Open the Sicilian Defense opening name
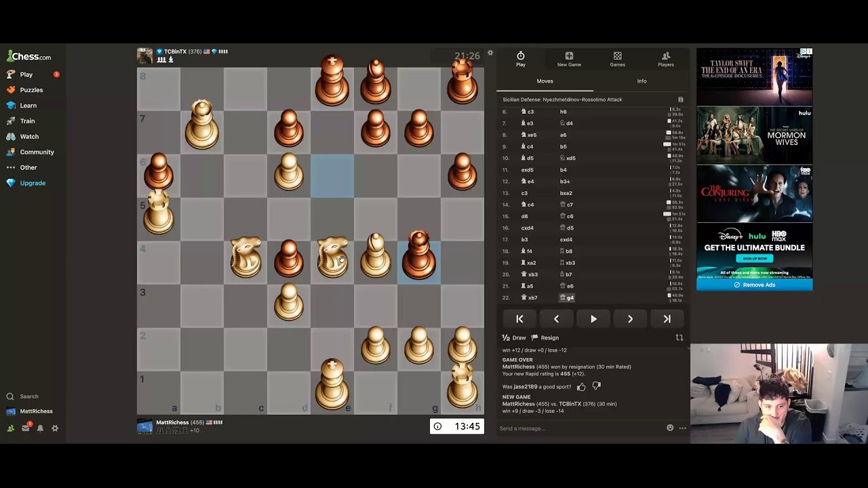 [x=562, y=100]
